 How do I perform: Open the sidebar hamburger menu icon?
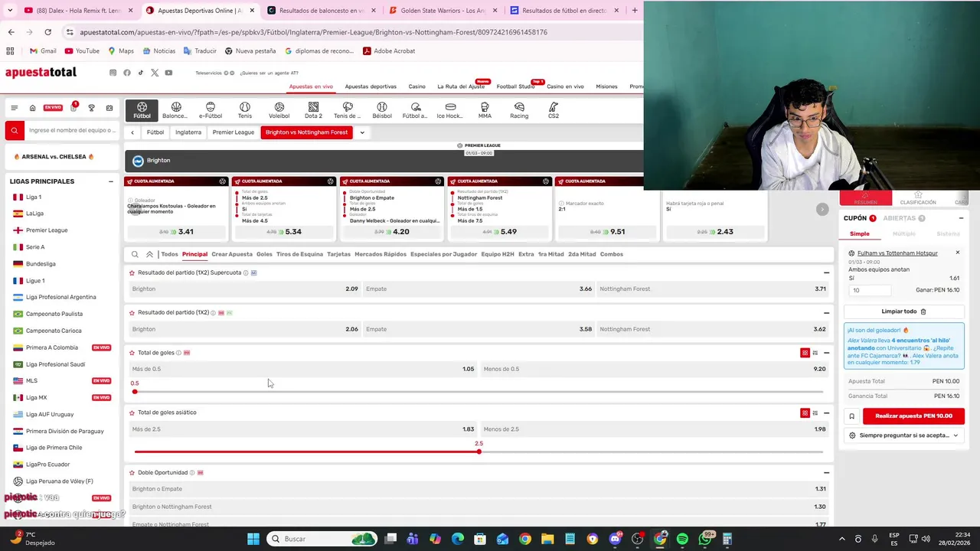coord(14,108)
